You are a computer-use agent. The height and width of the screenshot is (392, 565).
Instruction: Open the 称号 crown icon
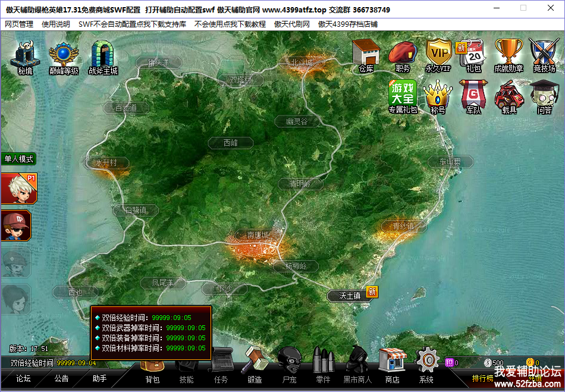coord(438,94)
